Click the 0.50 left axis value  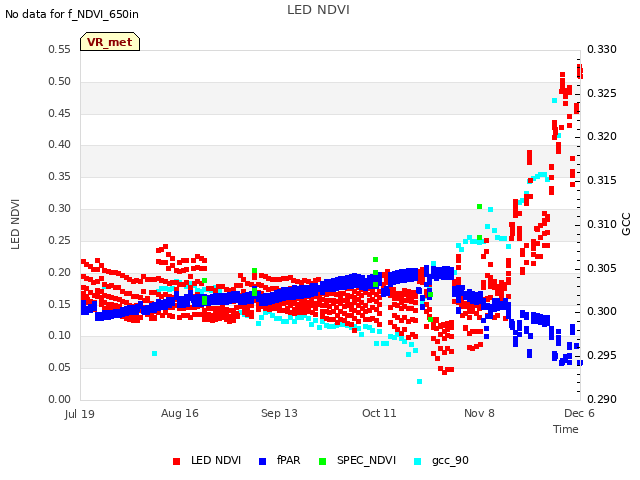pyautogui.click(x=59, y=81)
